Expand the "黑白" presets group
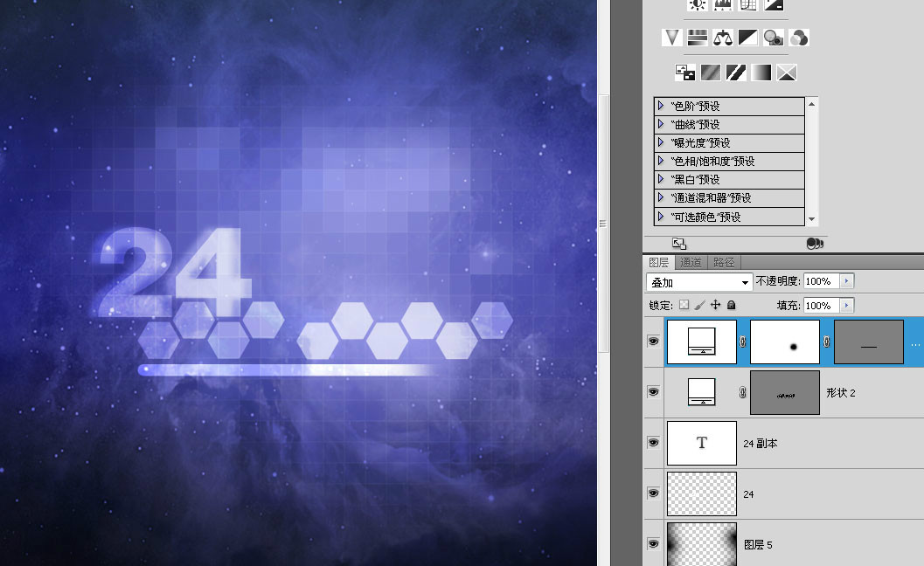Screen dimensions: 924x566 click(661, 178)
